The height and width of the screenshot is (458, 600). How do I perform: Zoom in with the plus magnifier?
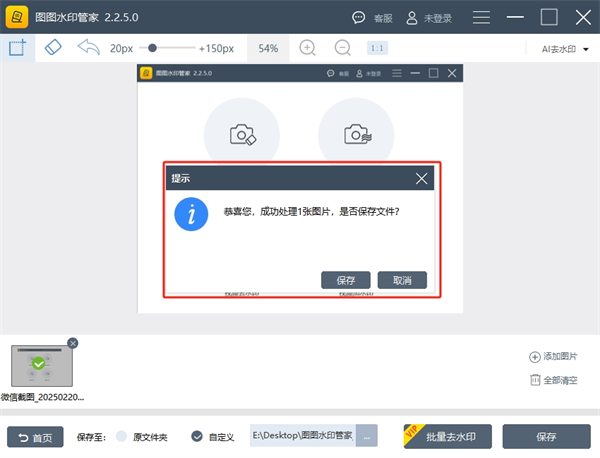pyautogui.click(x=307, y=48)
